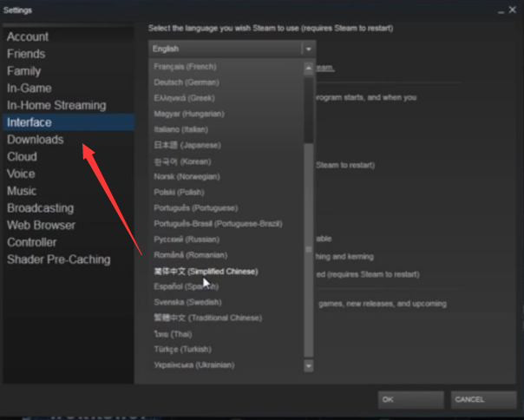Close the Settings window
Viewport: 524px width, 420px height.
point(513,10)
